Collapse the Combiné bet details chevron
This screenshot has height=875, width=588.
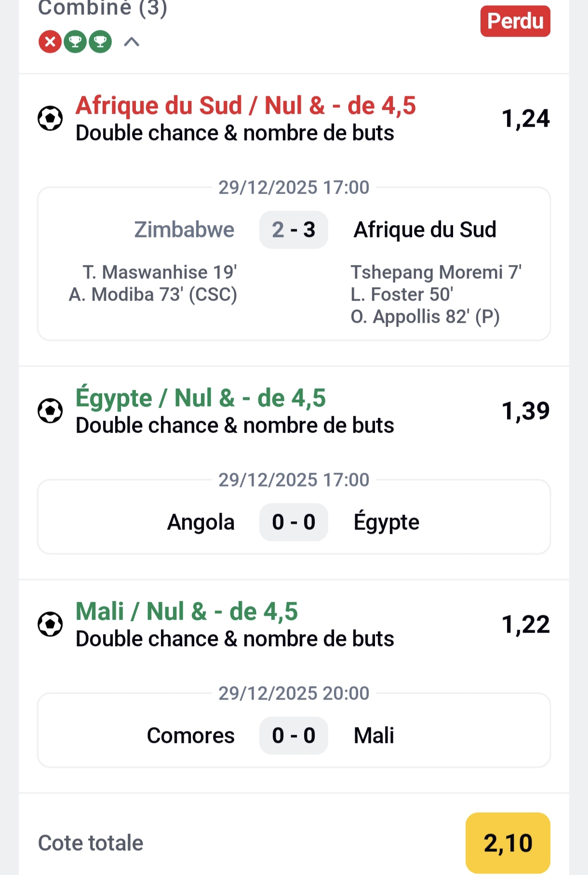tap(132, 42)
